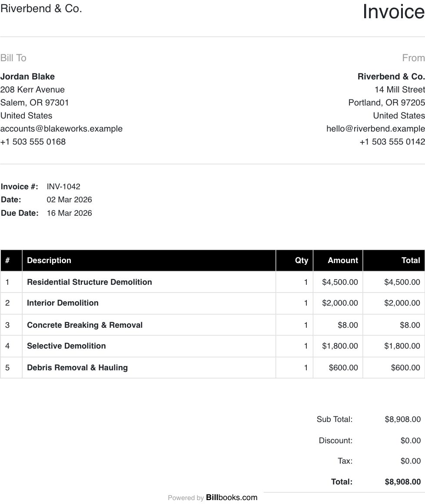
Task: Click the From label
Action: tap(413, 58)
